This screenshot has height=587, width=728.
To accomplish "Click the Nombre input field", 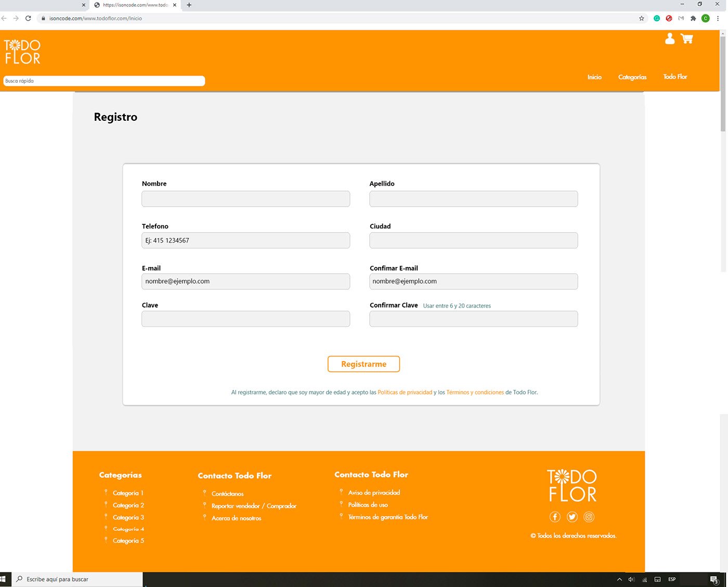I will (x=245, y=199).
